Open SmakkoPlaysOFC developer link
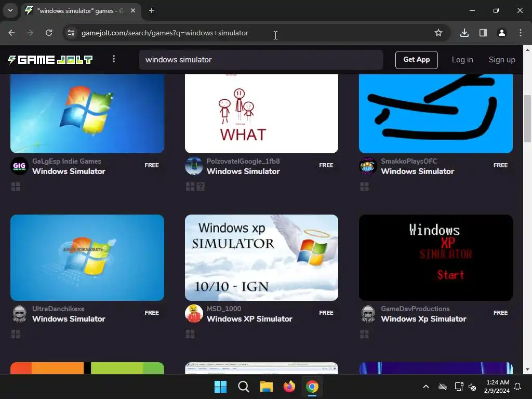The height and width of the screenshot is (399, 532). tap(409, 161)
